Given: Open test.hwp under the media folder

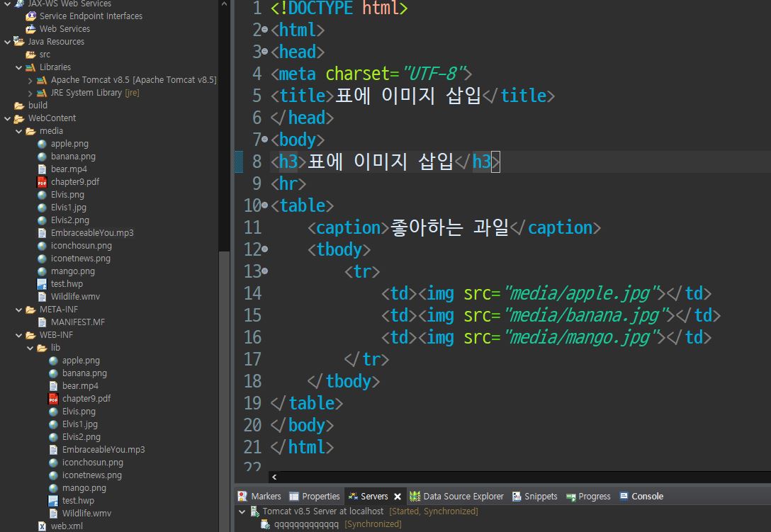Looking at the screenshot, I should pos(65,283).
